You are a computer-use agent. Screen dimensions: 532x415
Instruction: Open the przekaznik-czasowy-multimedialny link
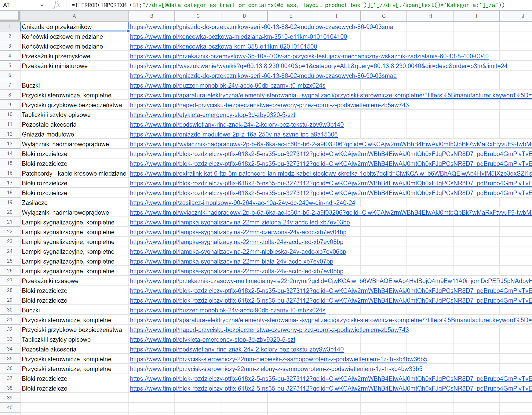pyautogui.click(x=331, y=281)
